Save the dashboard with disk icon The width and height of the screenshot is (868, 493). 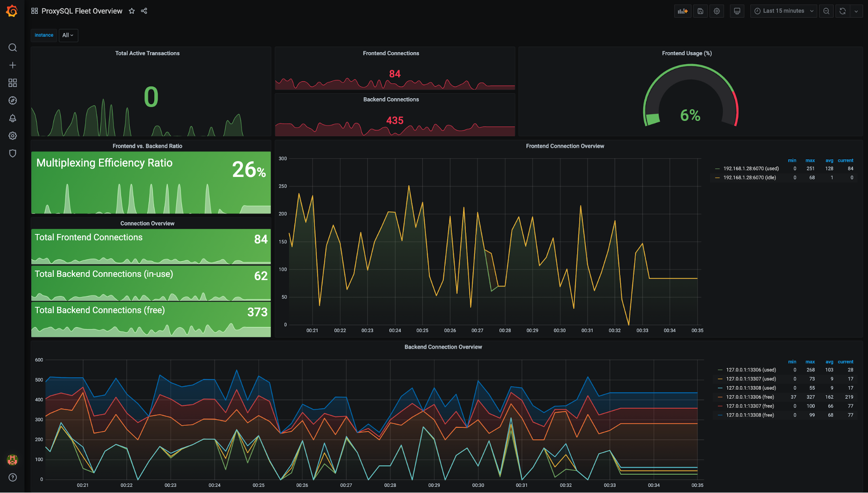point(700,11)
